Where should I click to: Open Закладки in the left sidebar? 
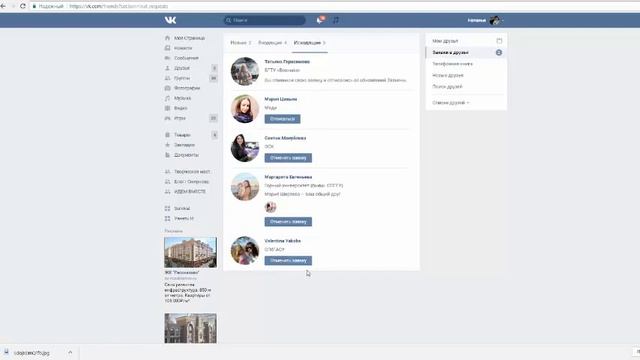[184, 145]
